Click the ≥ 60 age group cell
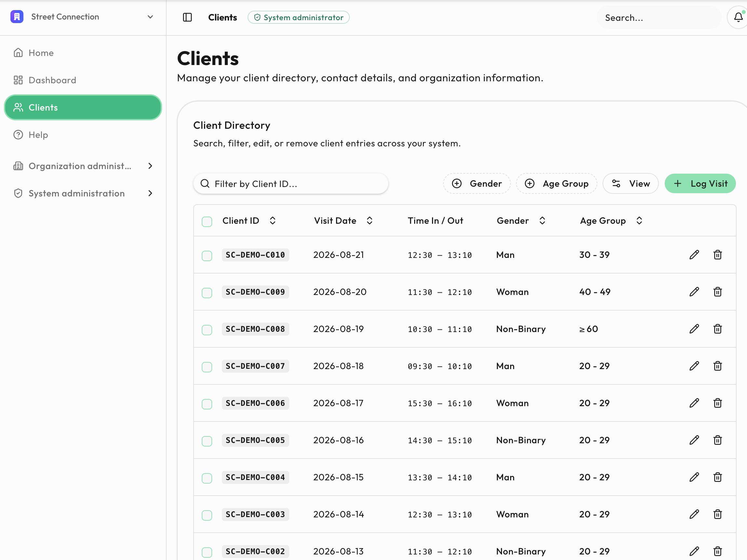 589,329
